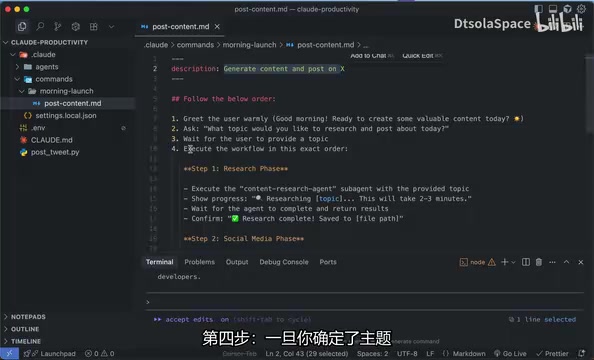Click commands in the breadcrumb
The width and height of the screenshot is (594, 360).
click(x=195, y=45)
